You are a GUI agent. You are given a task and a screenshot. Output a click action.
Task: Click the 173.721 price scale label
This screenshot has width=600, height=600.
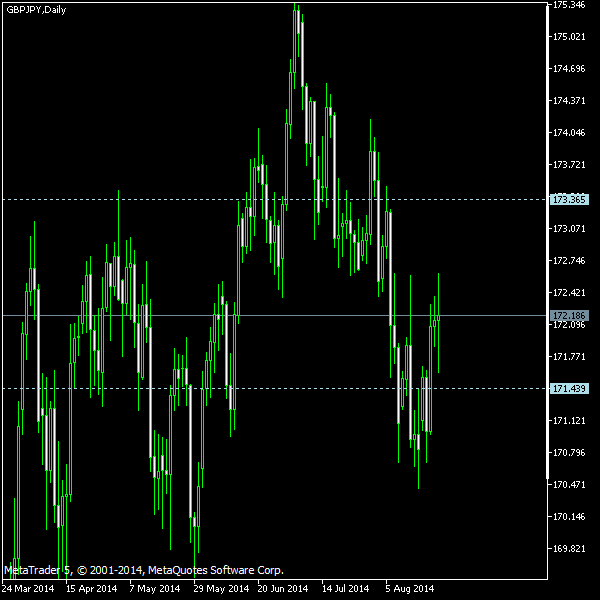pyautogui.click(x=569, y=165)
